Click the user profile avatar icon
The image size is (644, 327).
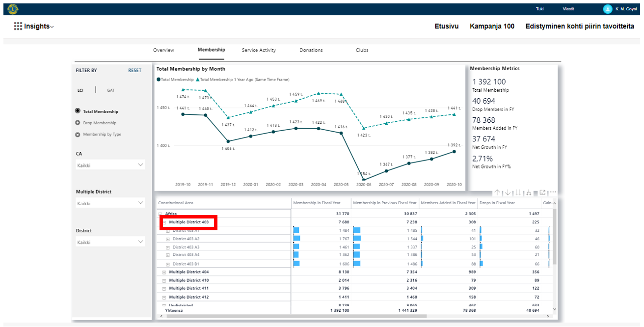click(x=607, y=9)
